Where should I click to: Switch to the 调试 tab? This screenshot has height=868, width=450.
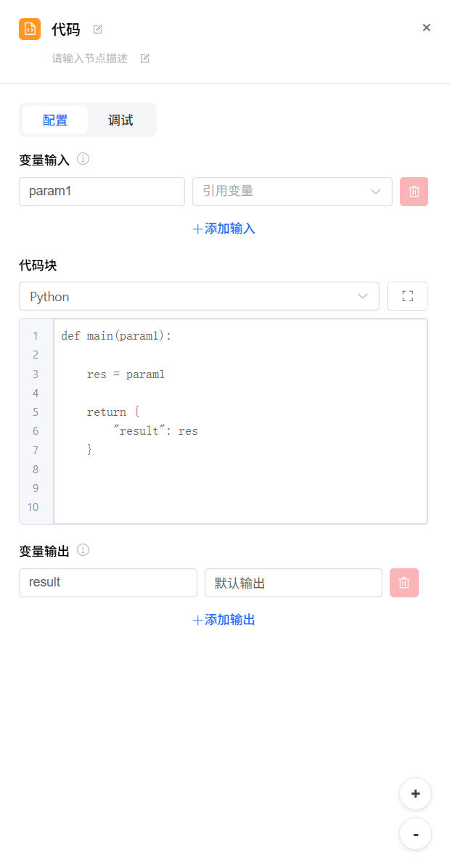pos(120,120)
